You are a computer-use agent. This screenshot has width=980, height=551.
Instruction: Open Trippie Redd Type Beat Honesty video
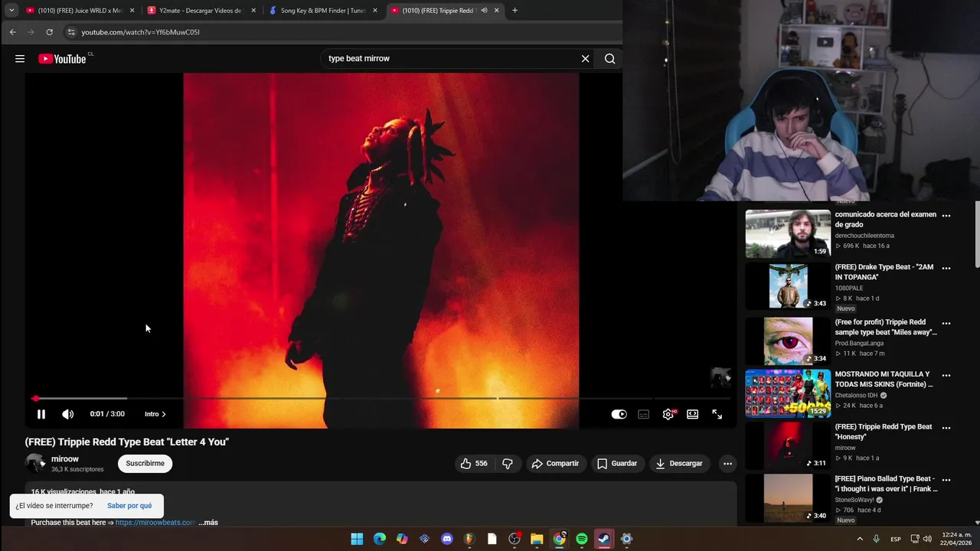pyautogui.click(x=884, y=432)
